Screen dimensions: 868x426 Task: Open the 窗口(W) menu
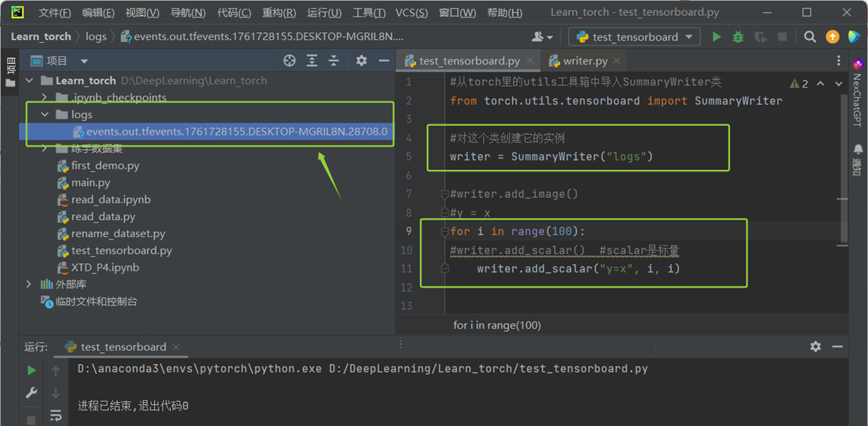tap(457, 13)
